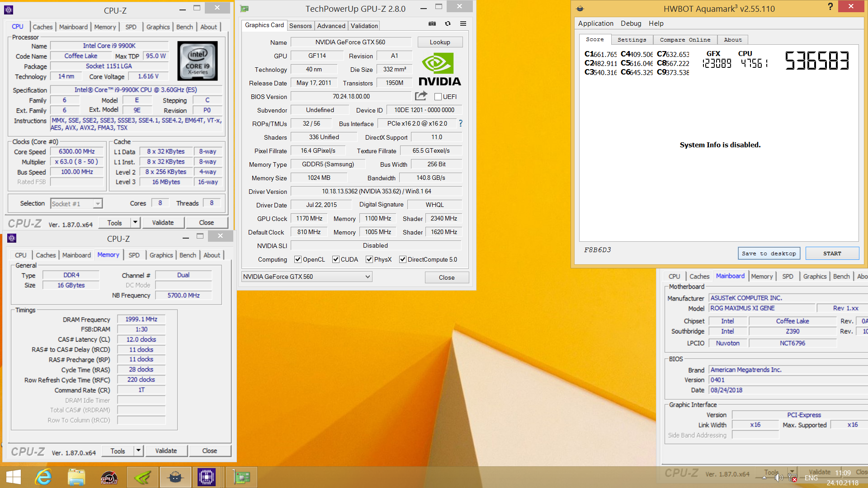
Task: Click the Intel Core i9 logo in CPU-Z
Action: [198, 61]
